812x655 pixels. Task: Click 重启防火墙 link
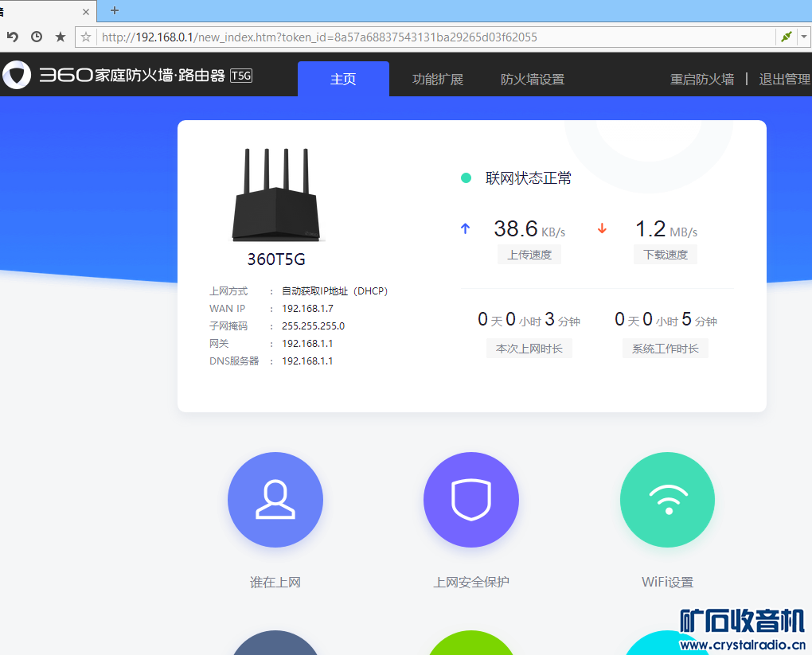coord(701,80)
